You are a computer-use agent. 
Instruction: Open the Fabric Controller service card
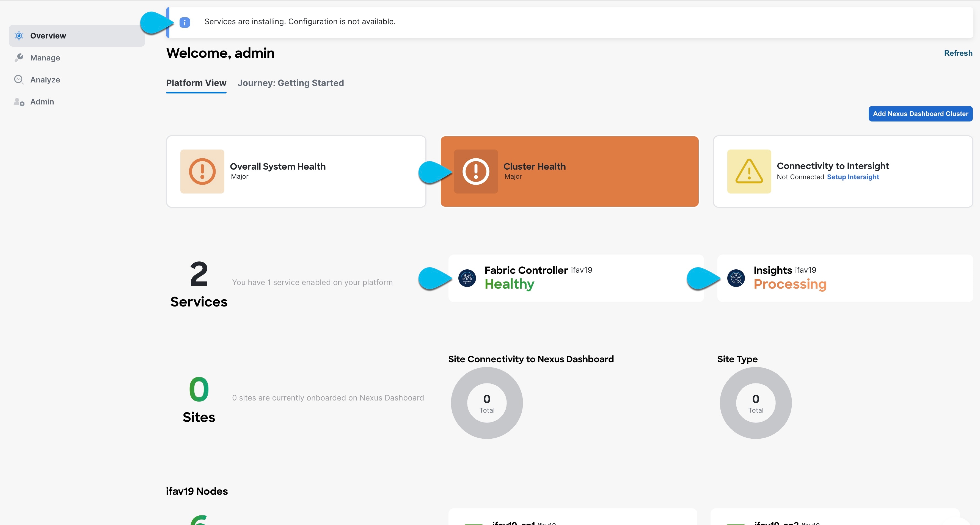(576, 278)
